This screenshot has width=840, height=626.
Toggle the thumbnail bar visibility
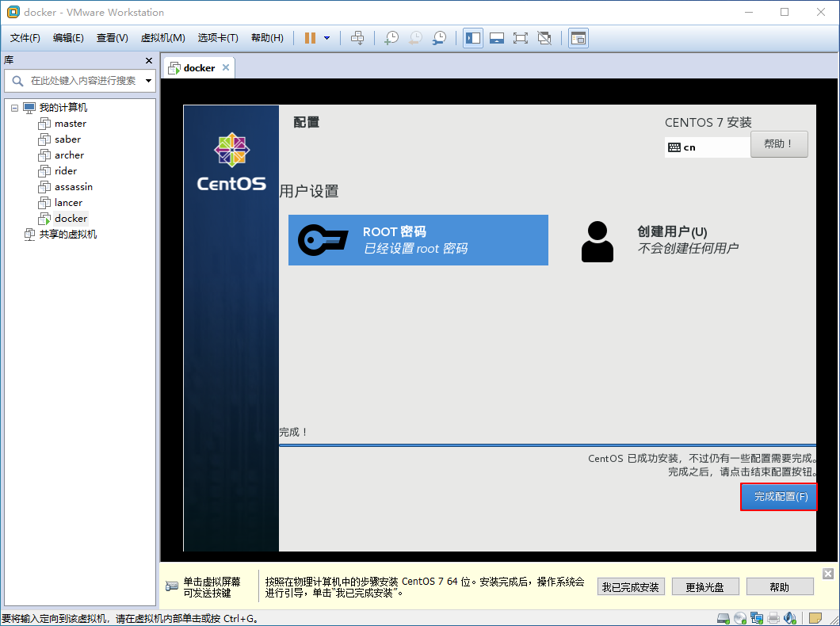497,37
